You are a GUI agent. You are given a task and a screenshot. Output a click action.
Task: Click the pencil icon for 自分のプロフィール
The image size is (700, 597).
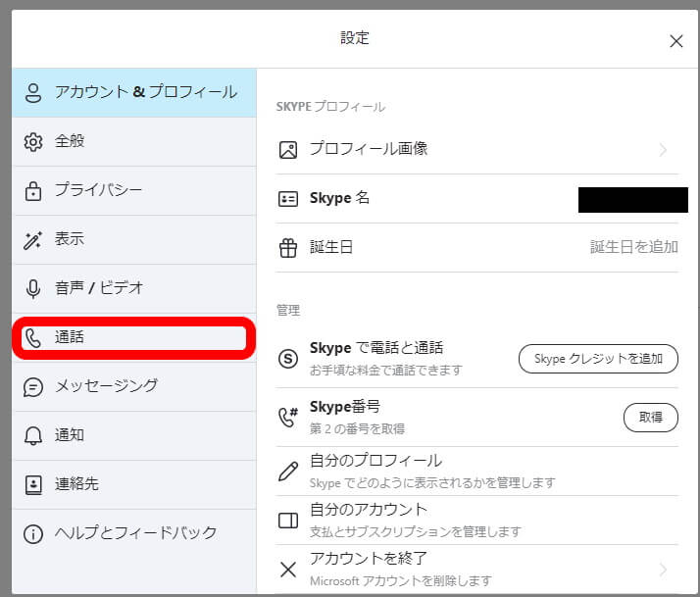point(288,472)
